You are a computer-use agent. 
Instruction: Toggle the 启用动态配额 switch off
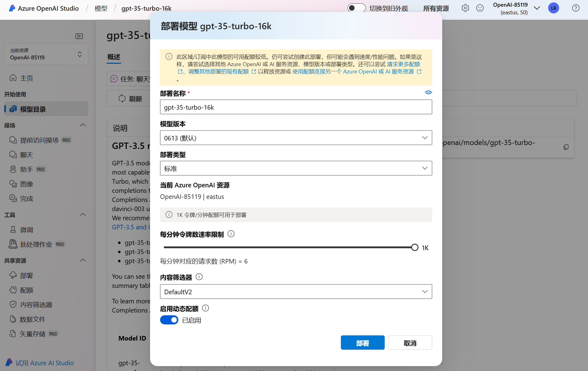[169, 320]
